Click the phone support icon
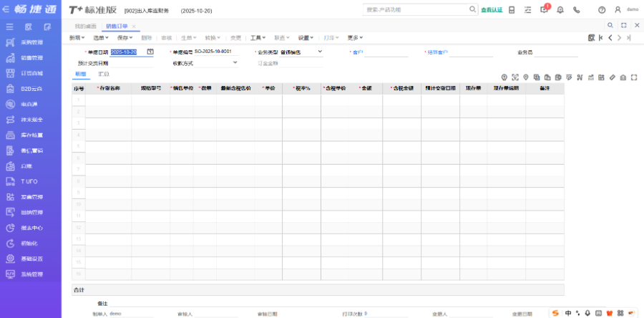 577,10
